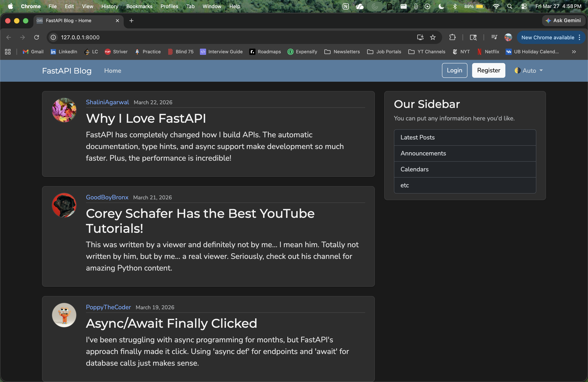Open the apps grid icon in bookmarks bar

[x=8, y=52]
